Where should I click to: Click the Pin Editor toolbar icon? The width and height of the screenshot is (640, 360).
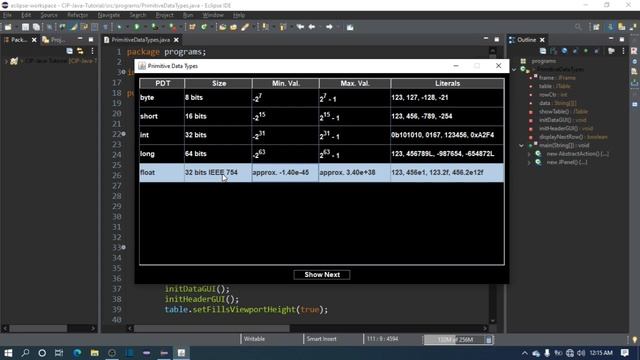pyautogui.click(x=350, y=27)
